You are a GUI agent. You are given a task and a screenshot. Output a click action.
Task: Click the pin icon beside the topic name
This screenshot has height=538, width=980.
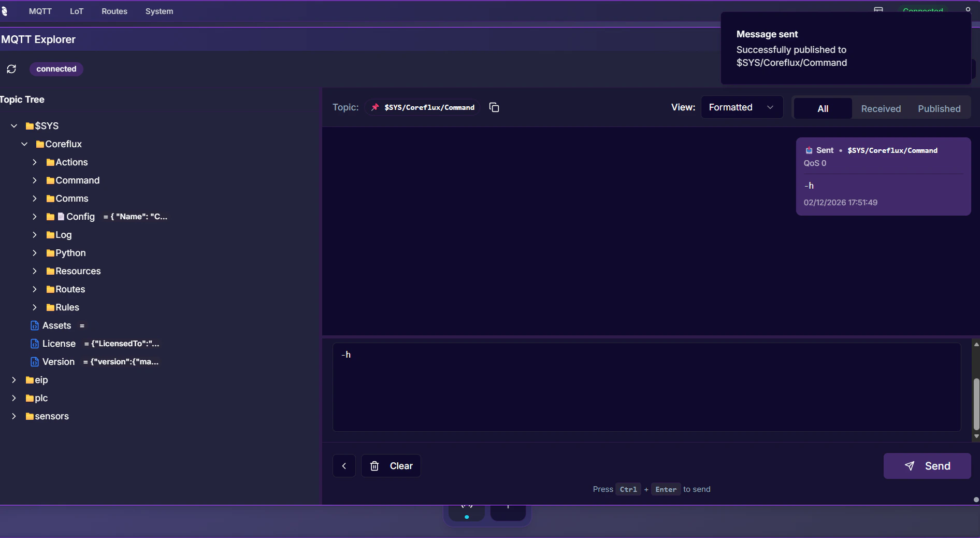point(375,107)
